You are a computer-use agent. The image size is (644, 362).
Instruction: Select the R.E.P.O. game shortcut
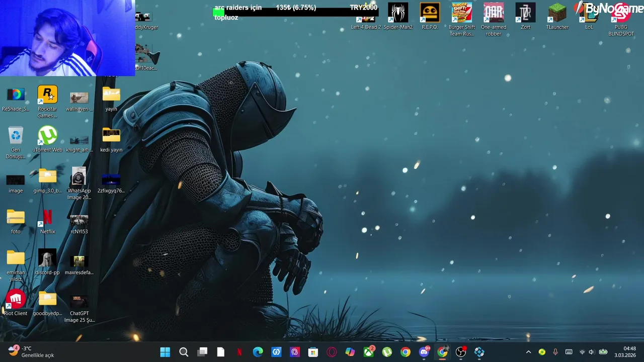(x=430, y=17)
